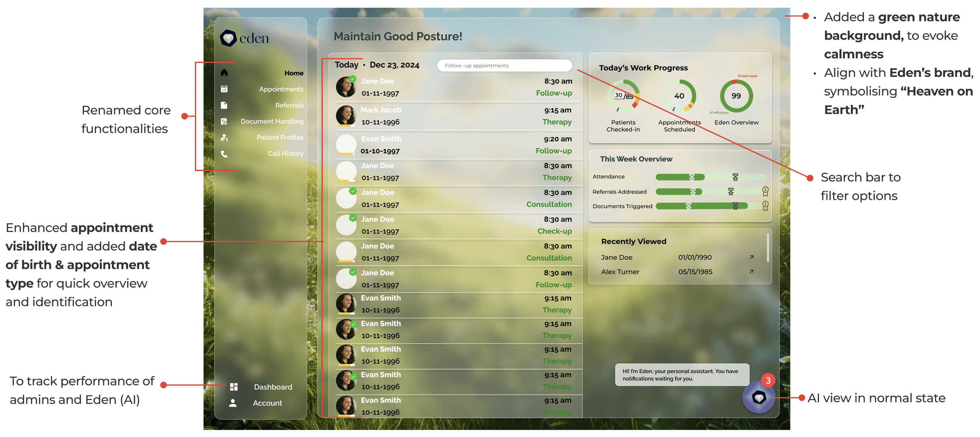
Task: Click the Patients Checked-in progress ring
Action: [623, 96]
